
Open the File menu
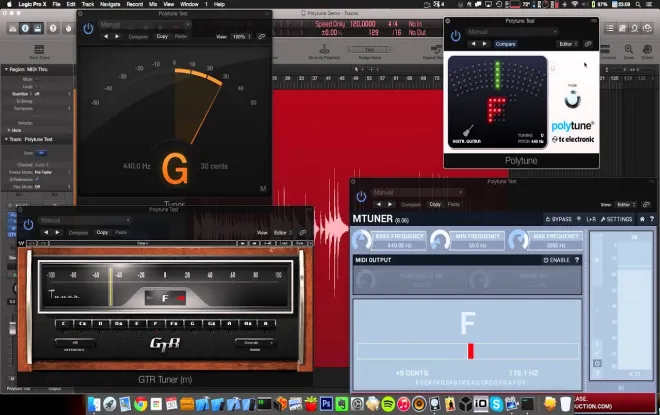click(56, 4)
